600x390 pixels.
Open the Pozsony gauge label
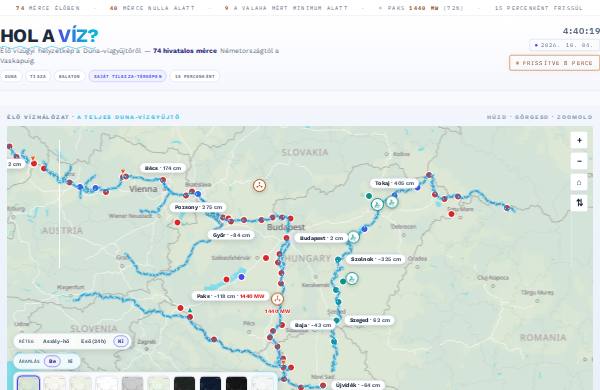coord(198,207)
